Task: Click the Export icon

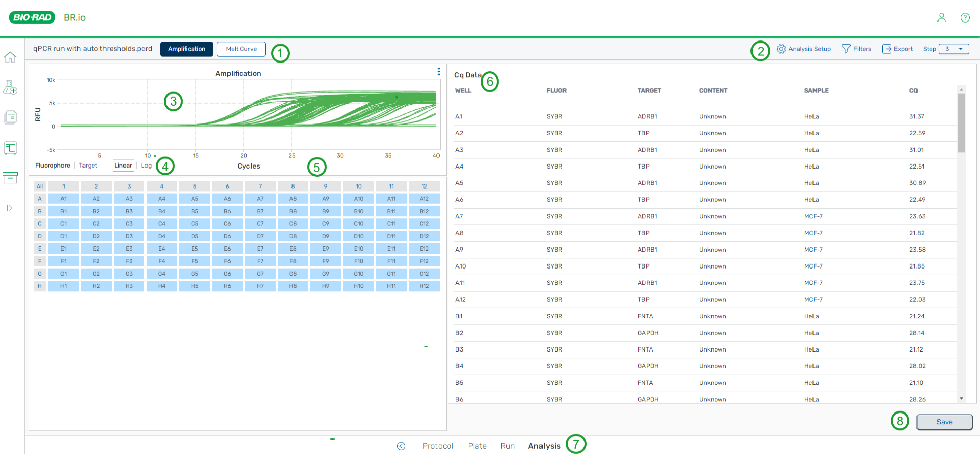Action: point(897,49)
